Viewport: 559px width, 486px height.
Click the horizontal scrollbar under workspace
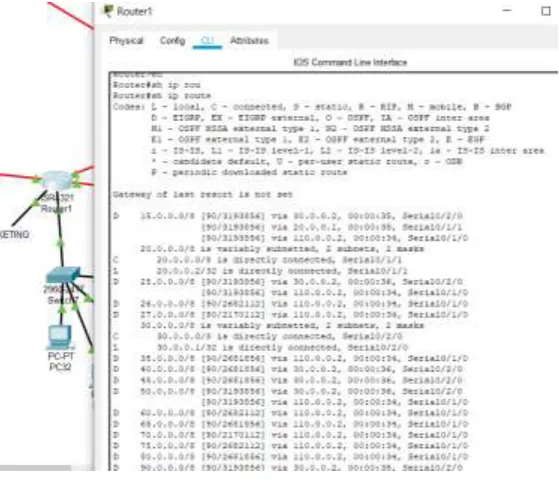coord(36,467)
